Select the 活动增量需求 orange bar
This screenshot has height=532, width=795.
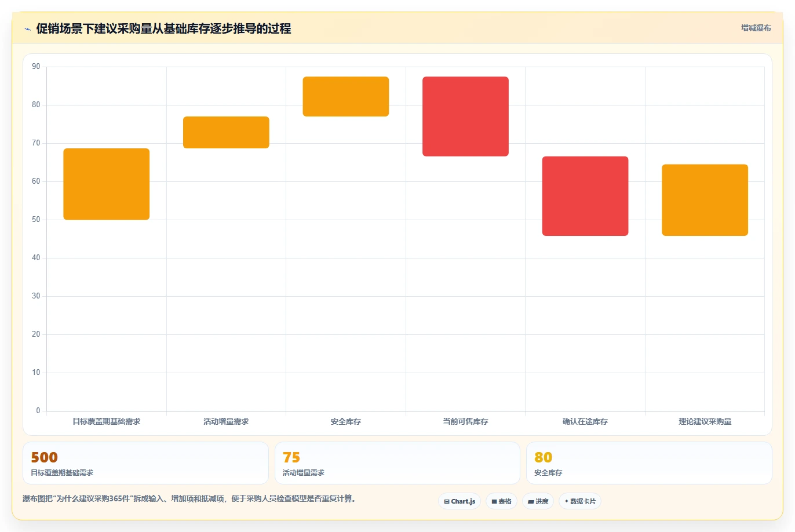pyautogui.click(x=226, y=132)
